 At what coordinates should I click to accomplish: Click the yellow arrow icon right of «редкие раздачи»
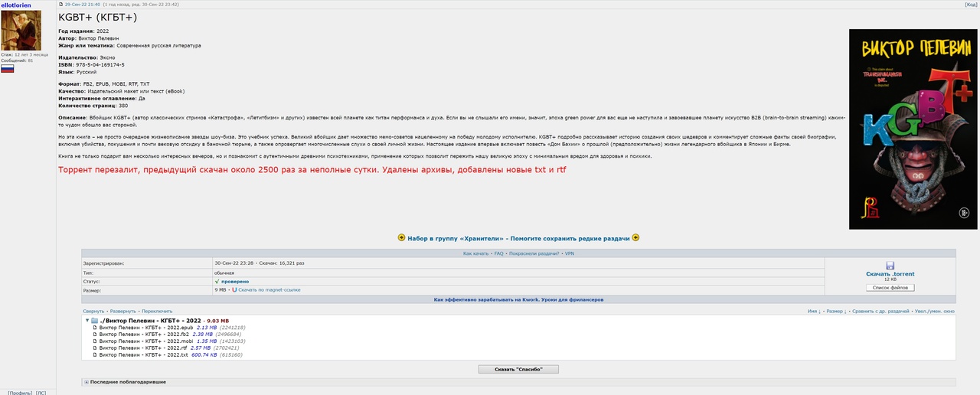tap(635, 238)
